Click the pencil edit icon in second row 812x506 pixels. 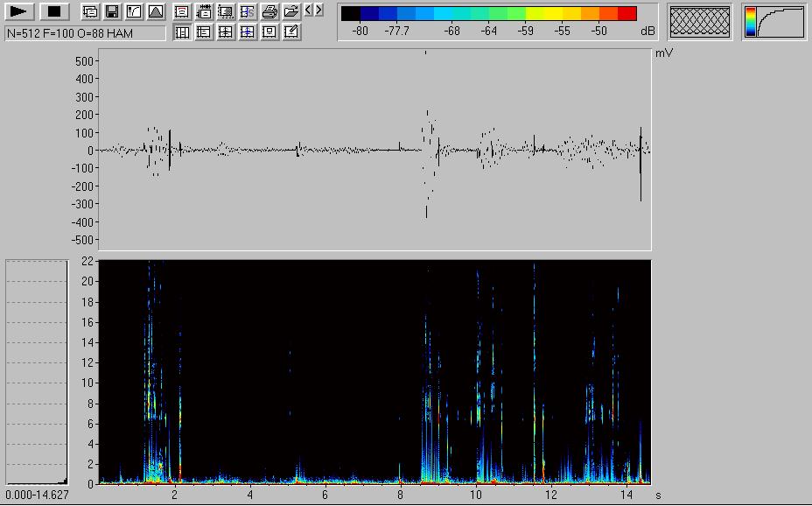coord(291,32)
